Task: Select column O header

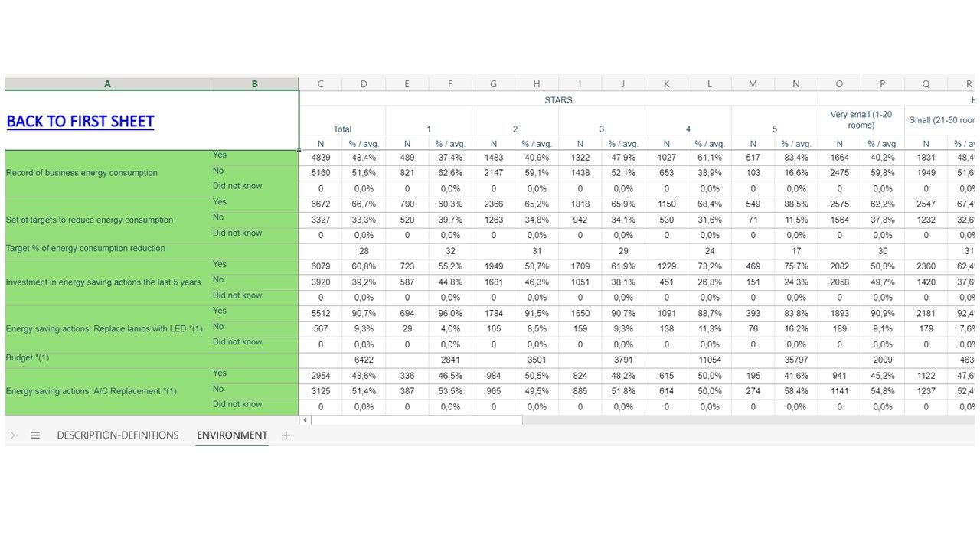Action: tap(840, 84)
